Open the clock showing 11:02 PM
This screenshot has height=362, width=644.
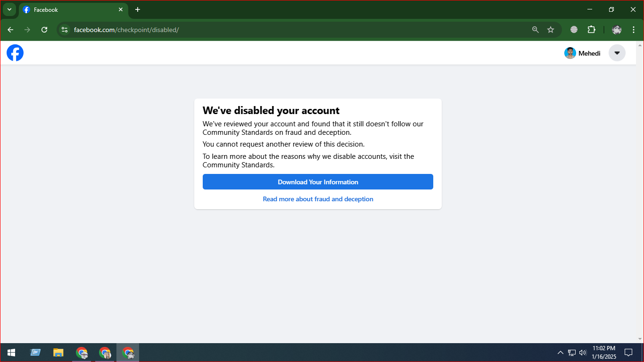pyautogui.click(x=604, y=353)
